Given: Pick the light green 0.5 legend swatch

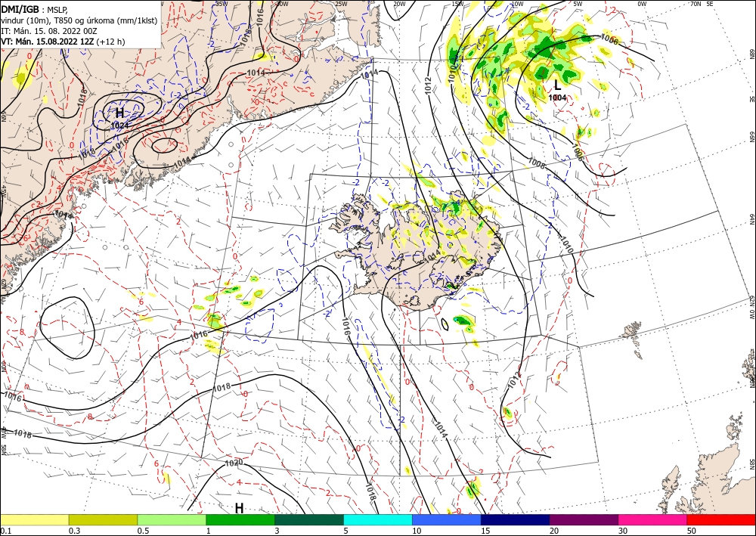Looking at the screenshot, I should tap(172, 519).
